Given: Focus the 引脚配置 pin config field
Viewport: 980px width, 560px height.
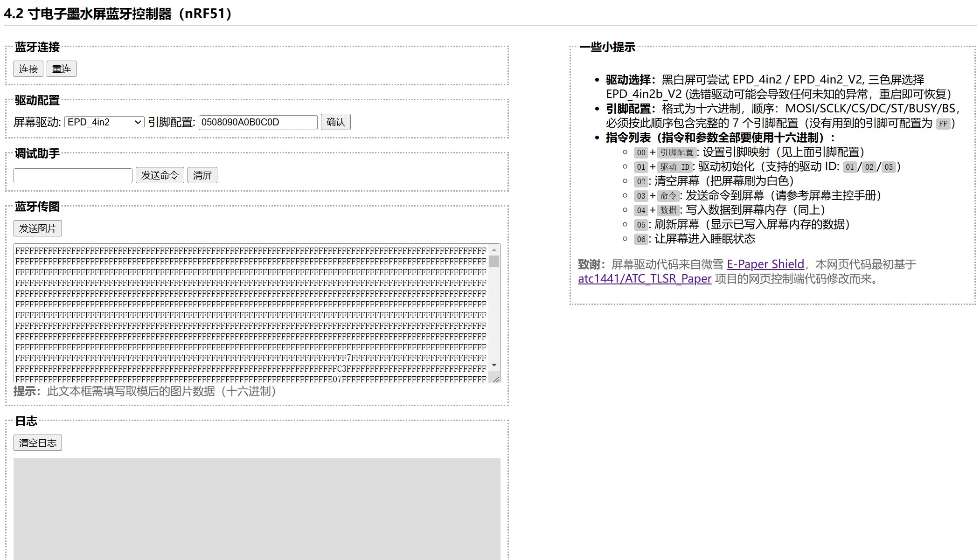Looking at the screenshot, I should coord(257,122).
